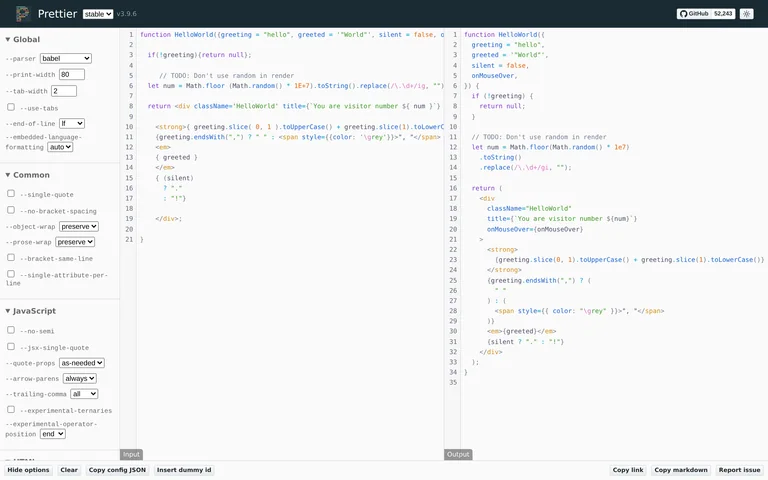Click input line number 21

tap(129, 240)
